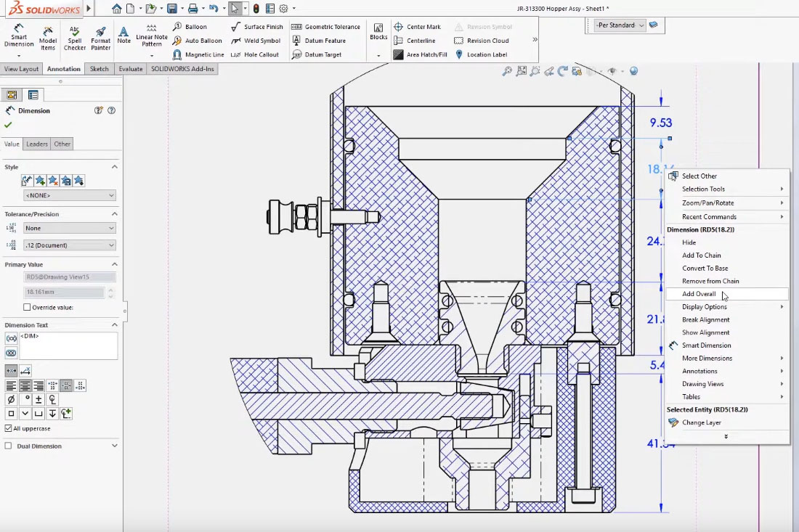799x532 pixels.
Task: Switch to the Sketch tab
Action: (x=100, y=69)
